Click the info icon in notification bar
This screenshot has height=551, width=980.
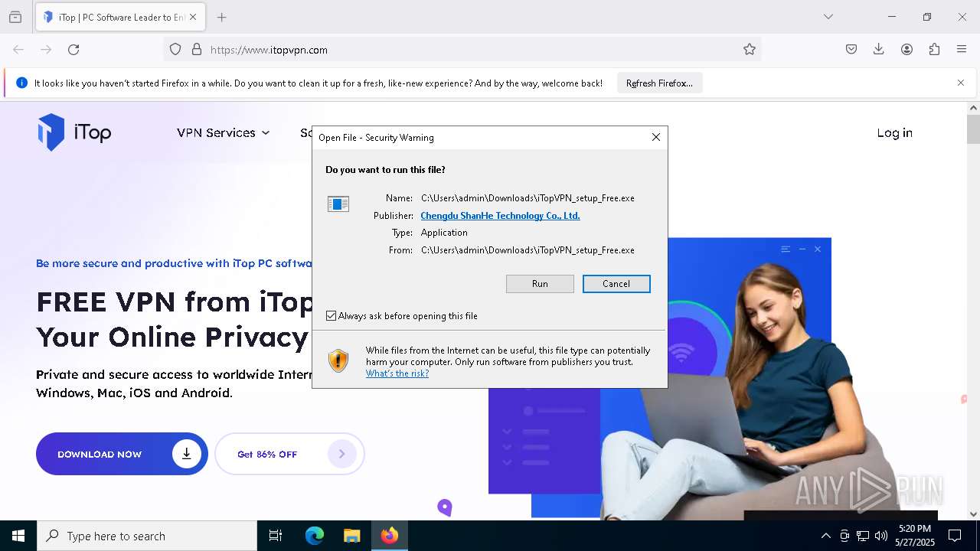click(21, 83)
